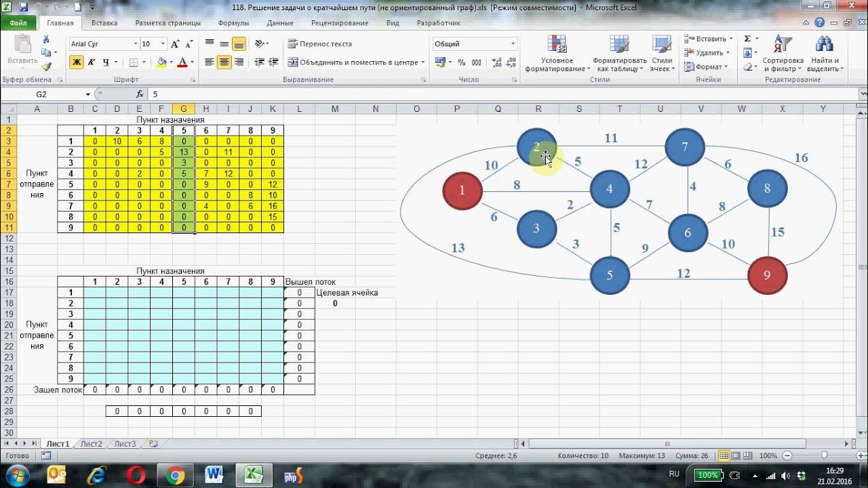Screen dimensions: 868x488
Task: Set middle vertical alignment
Action: point(224,44)
